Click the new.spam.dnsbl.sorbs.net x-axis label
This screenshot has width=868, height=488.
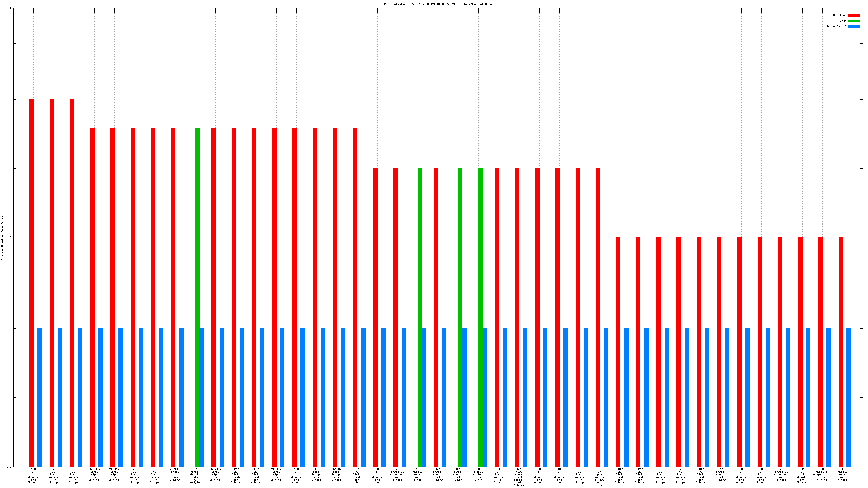point(519,477)
